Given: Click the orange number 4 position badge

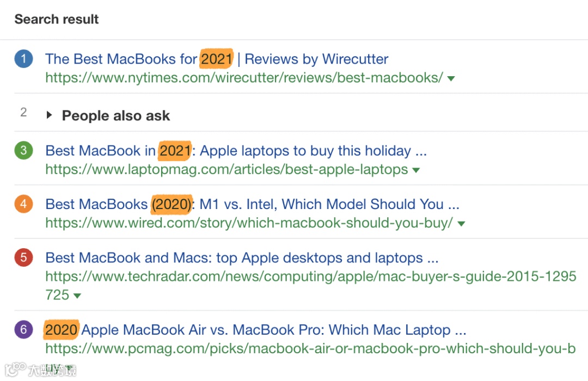Looking at the screenshot, I should point(23,204).
